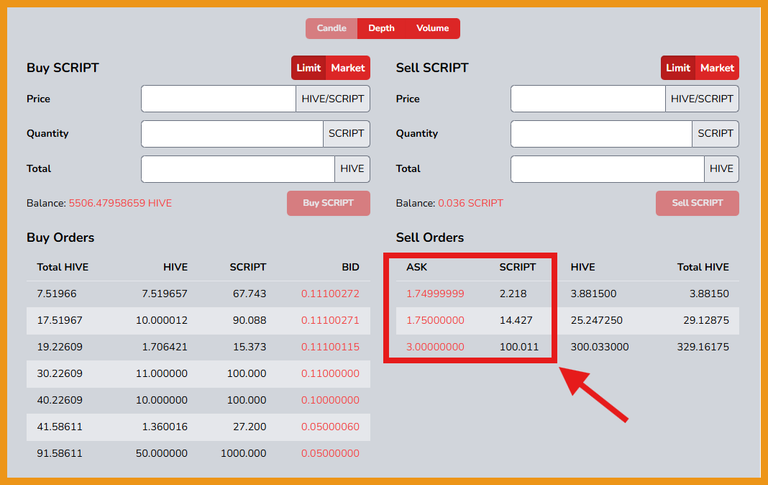This screenshot has width=768, height=485.
Task: Click HIVE value 1.706421 in buy orders
Action: tap(165, 347)
